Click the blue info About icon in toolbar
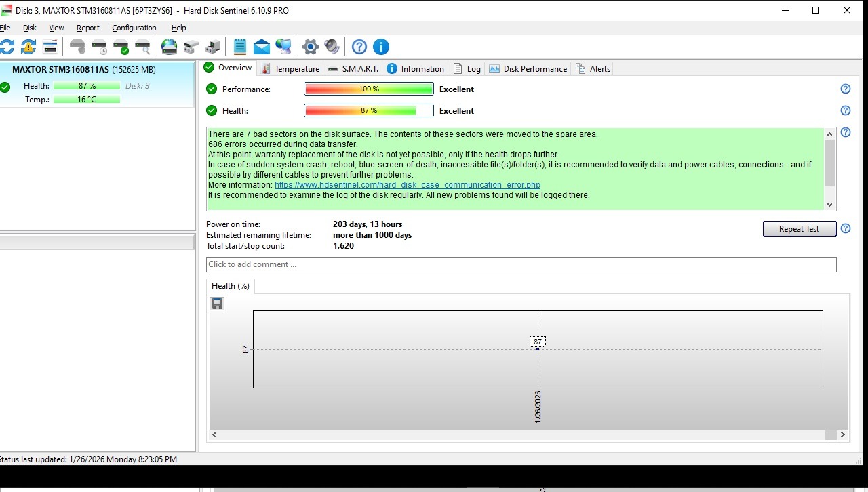The image size is (868, 492). (381, 47)
